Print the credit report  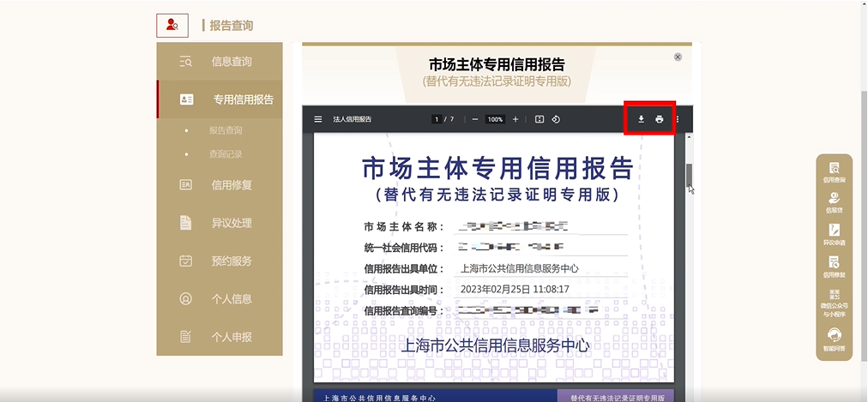point(660,119)
